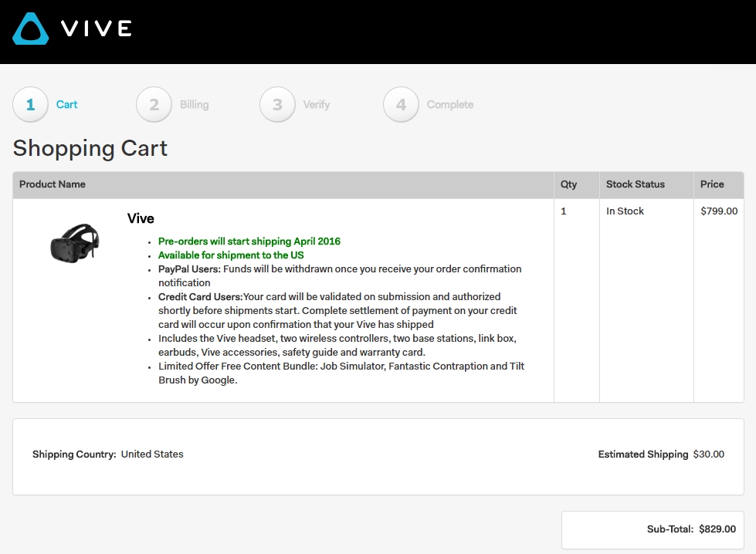Open the Cart step label

pos(66,104)
